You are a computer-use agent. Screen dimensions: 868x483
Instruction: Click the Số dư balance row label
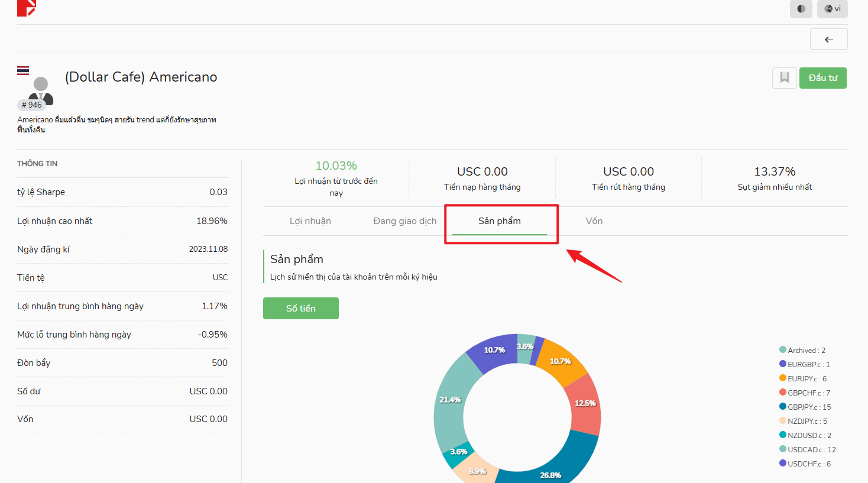coord(29,391)
